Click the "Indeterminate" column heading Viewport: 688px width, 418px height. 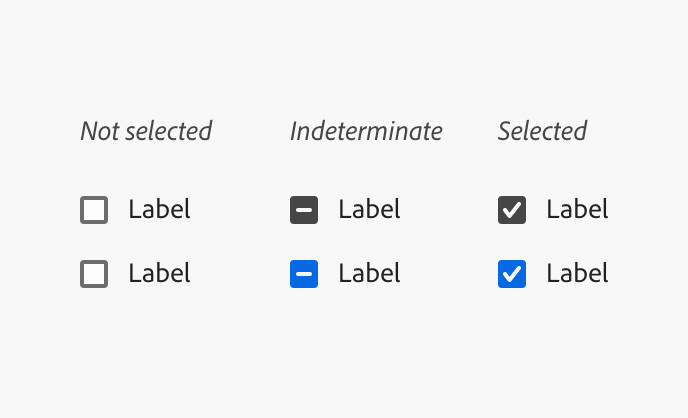pos(366,131)
